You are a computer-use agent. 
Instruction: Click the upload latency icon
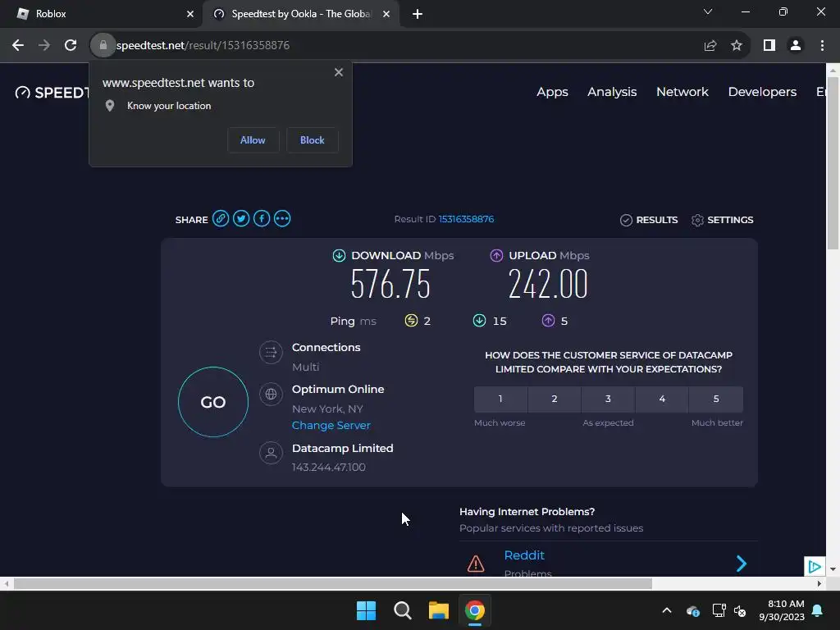[x=548, y=321]
